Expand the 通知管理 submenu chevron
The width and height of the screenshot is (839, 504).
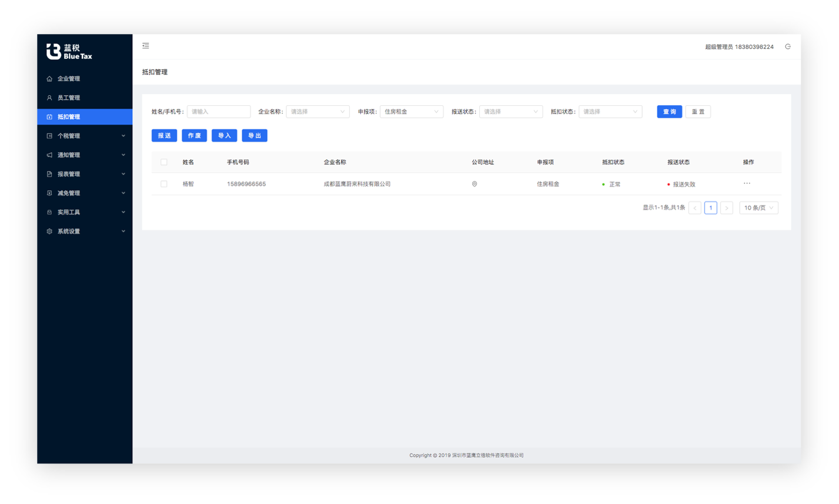123,155
